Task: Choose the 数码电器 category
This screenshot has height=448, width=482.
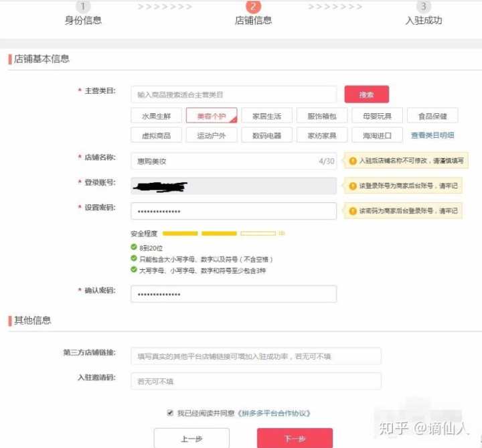Action: 267,135
